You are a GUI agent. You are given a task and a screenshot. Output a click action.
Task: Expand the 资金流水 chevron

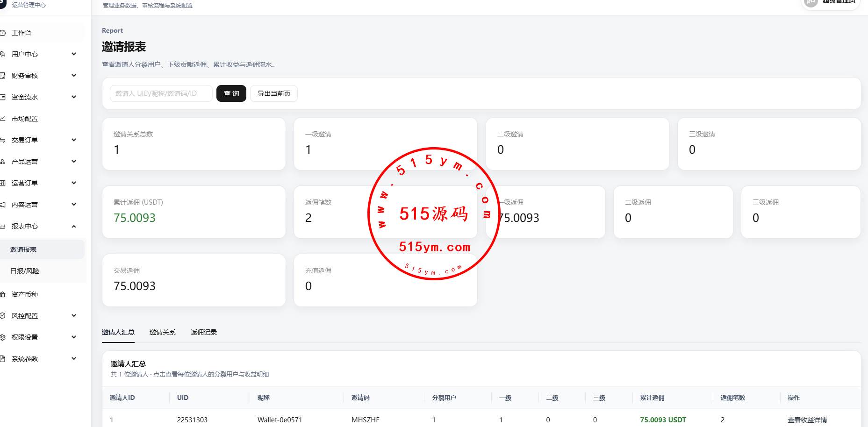point(74,97)
